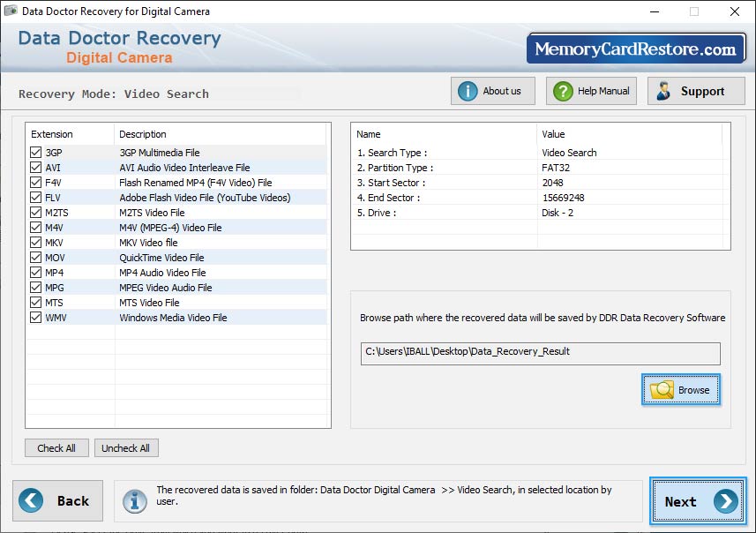Proceed with the Next button
Screen dimensions: 756x533
click(x=698, y=501)
